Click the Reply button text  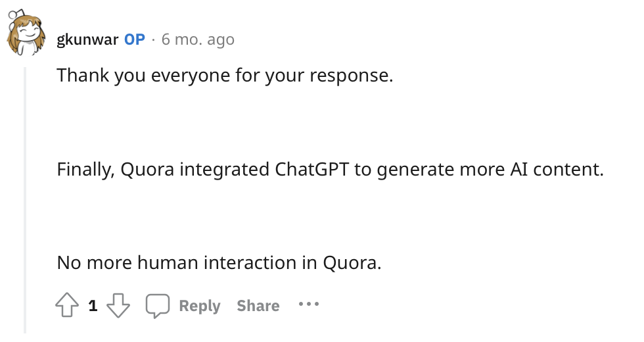point(200,306)
